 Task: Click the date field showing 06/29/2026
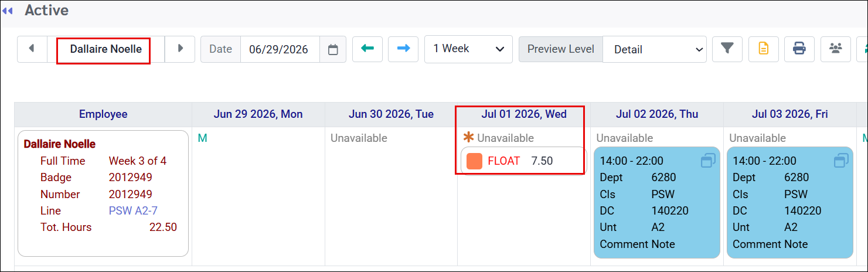tap(280, 49)
